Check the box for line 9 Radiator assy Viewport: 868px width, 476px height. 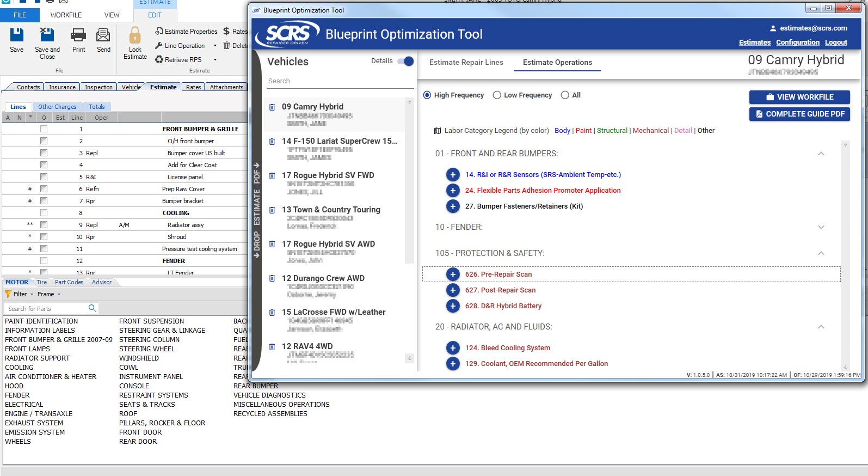44,225
